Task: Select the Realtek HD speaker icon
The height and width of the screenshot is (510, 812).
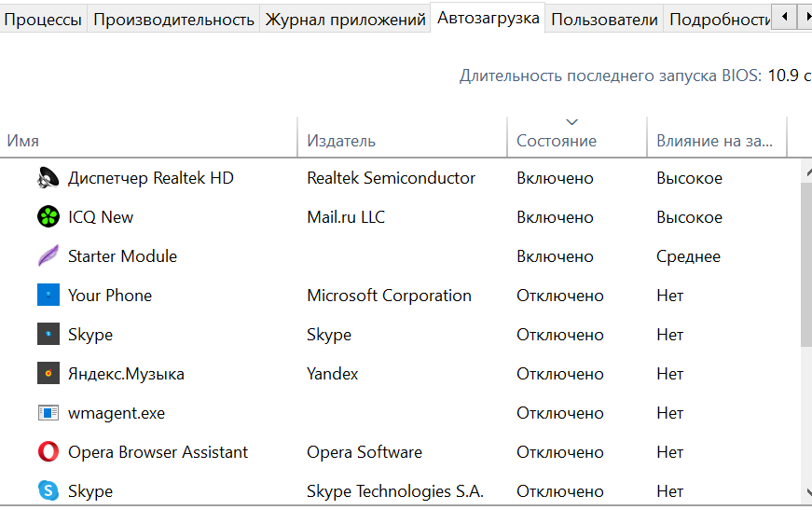Action: pyautogui.click(x=48, y=178)
